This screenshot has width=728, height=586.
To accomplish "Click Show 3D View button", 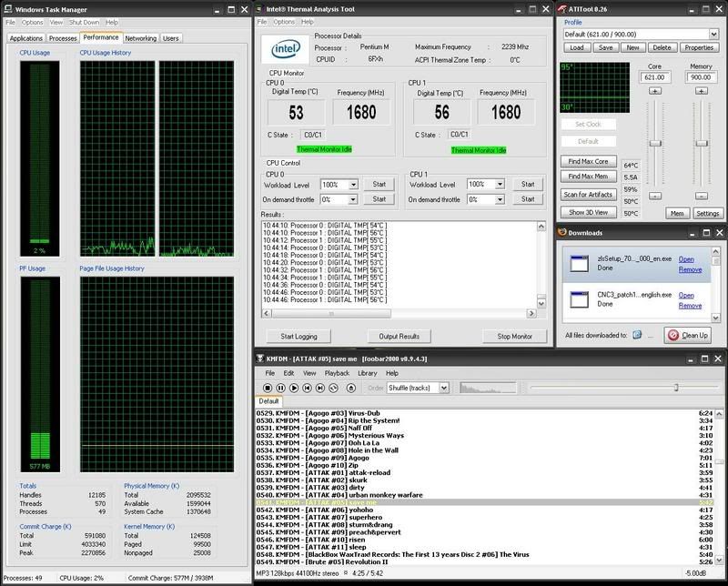I will click(588, 212).
